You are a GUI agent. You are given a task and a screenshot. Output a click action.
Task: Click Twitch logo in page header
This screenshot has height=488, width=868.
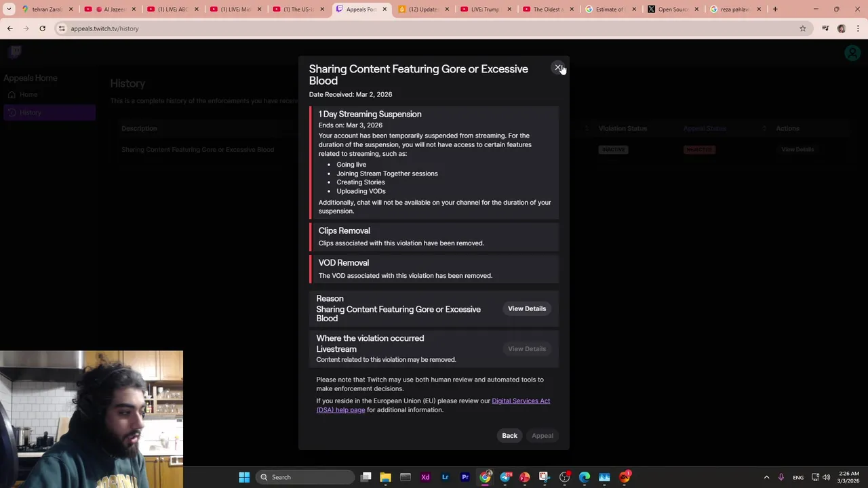pyautogui.click(x=16, y=52)
